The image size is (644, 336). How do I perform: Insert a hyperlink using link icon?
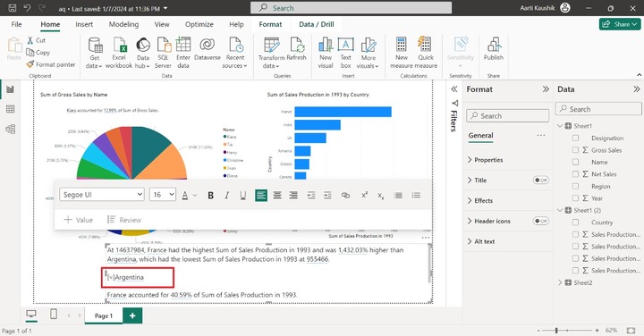point(345,196)
